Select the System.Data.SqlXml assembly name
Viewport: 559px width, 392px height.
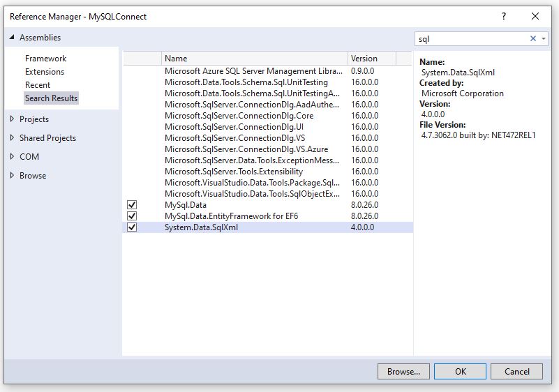(x=201, y=227)
